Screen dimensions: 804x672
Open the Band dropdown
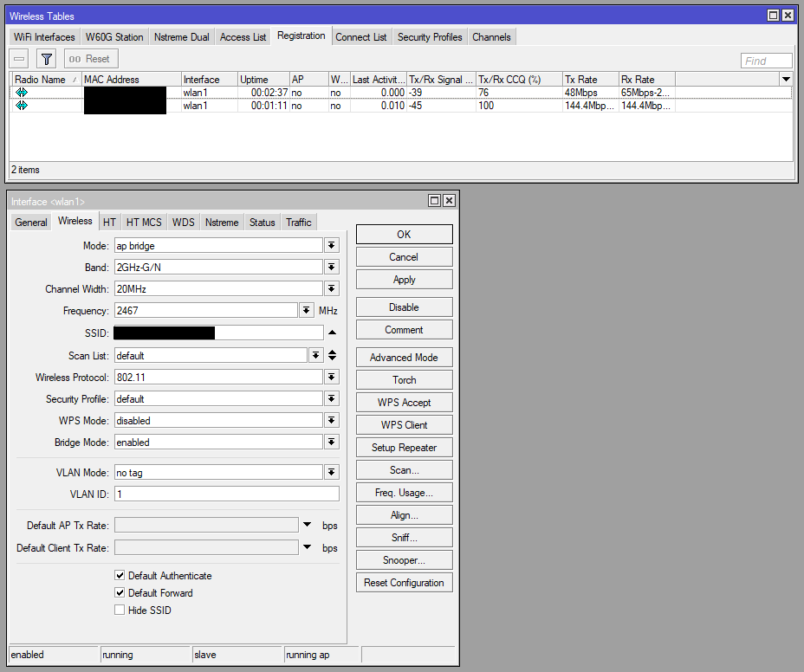pyautogui.click(x=332, y=267)
